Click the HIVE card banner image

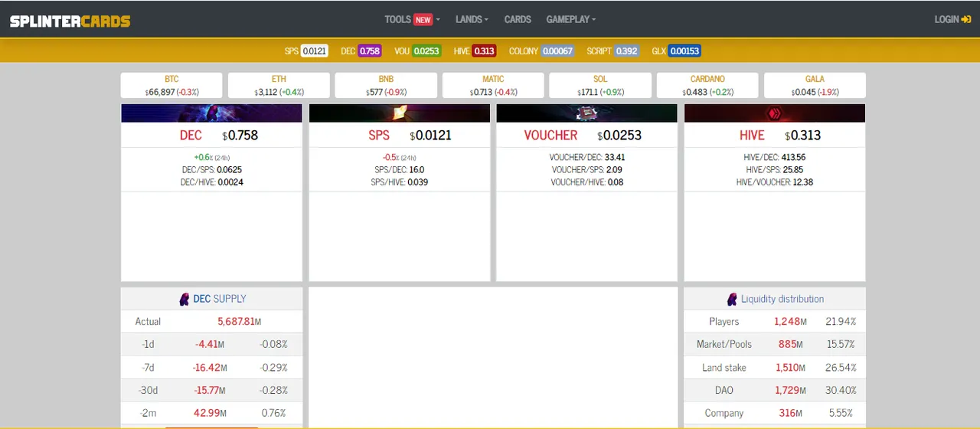coord(774,113)
